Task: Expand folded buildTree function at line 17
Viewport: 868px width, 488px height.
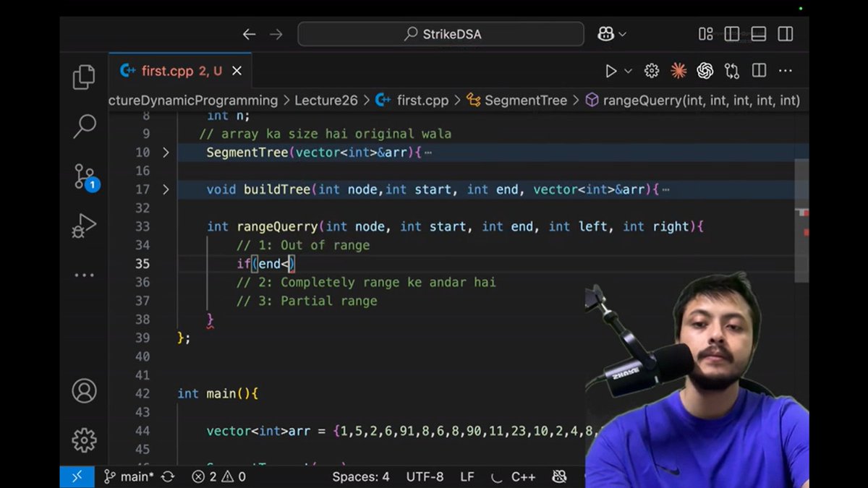Action: point(166,189)
